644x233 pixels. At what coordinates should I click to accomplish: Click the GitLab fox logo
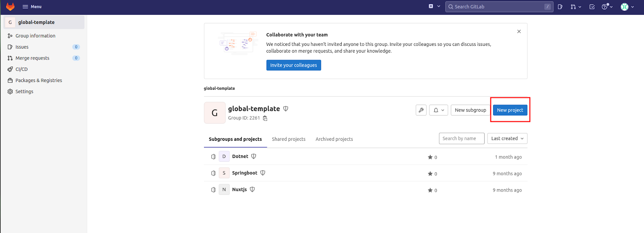(10, 6)
